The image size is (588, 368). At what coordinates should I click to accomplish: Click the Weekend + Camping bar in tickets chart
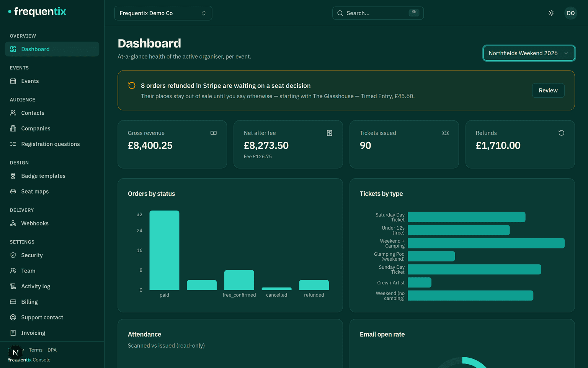(486, 243)
